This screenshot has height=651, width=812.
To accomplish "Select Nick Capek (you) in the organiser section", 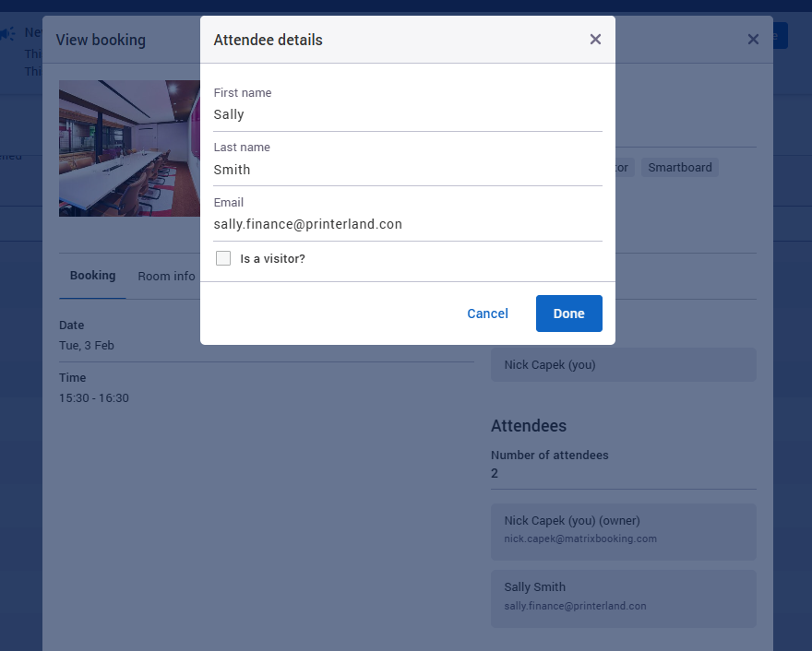I will (623, 364).
